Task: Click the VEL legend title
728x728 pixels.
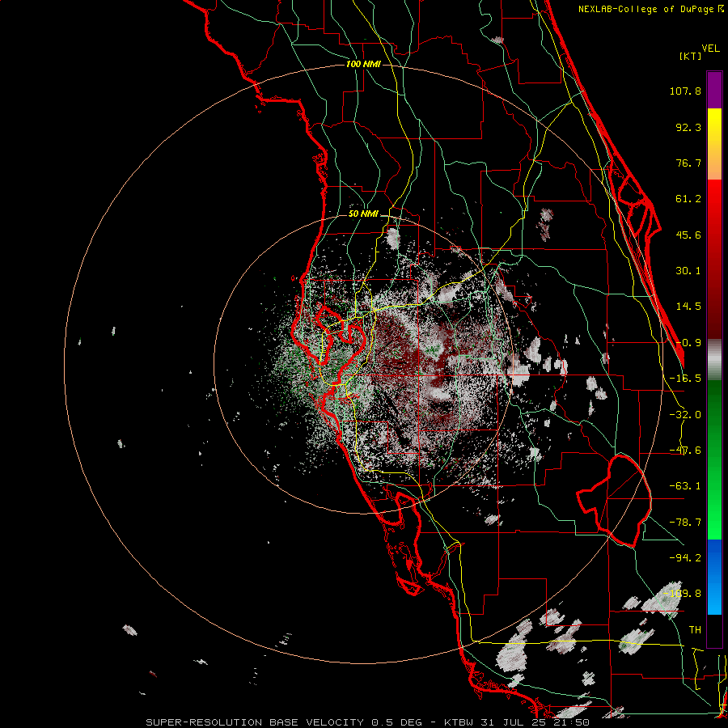Action: pyautogui.click(x=710, y=49)
